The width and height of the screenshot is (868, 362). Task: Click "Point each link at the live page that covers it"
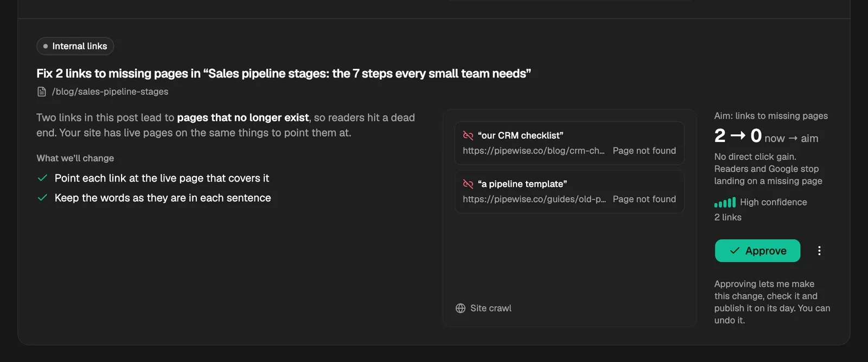point(162,178)
